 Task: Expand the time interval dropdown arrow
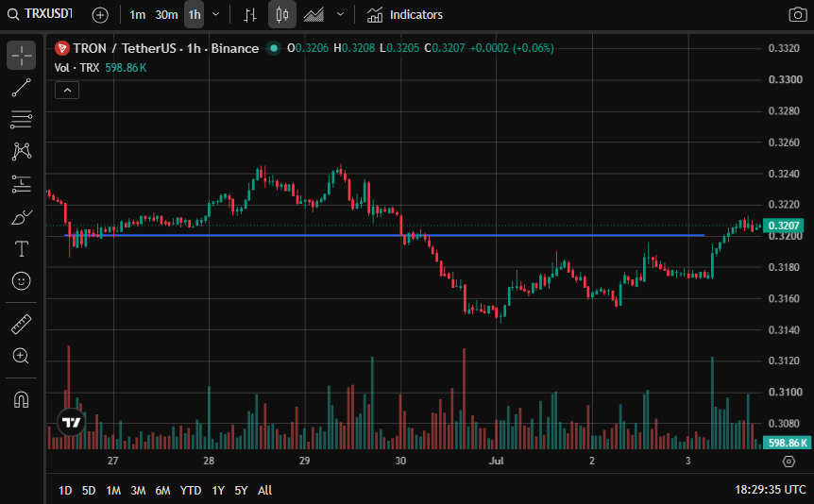216,14
